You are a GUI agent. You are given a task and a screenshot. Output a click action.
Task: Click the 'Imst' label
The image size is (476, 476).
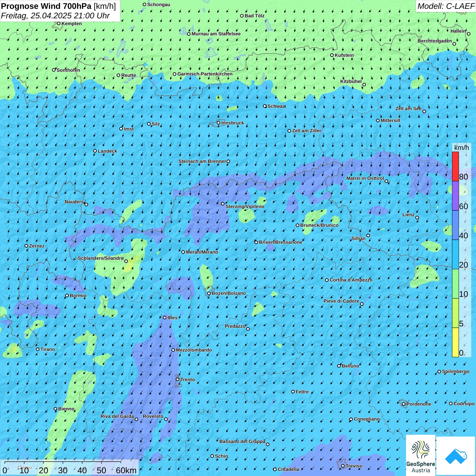[129, 129]
